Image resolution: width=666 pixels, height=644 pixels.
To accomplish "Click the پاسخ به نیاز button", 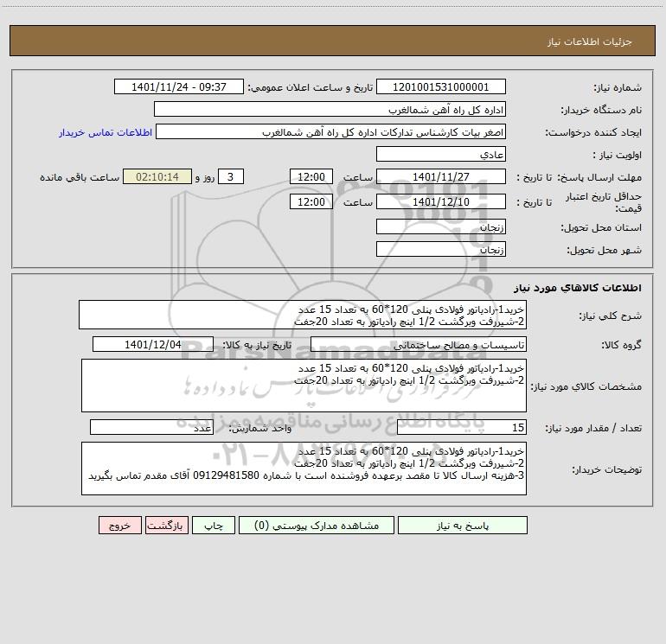I will pos(463,526).
